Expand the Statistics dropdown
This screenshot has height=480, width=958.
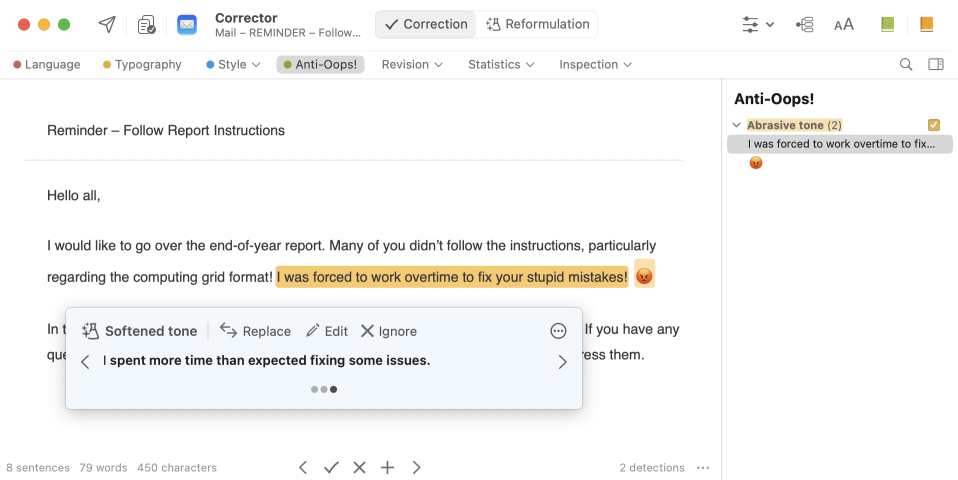click(501, 64)
